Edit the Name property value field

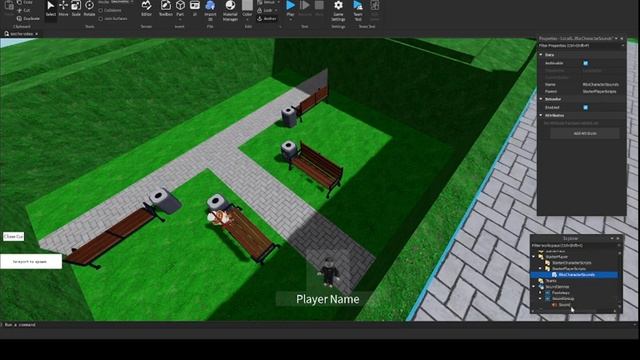tap(602, 84)
